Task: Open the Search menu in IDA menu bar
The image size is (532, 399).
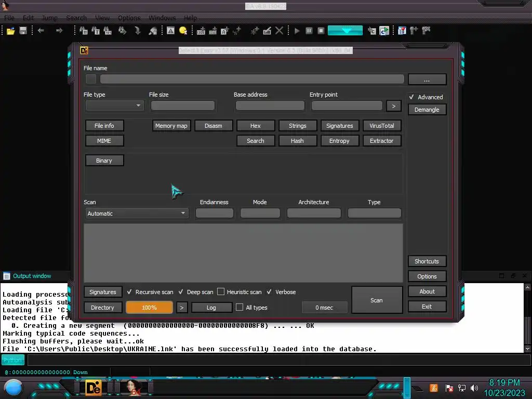Action: (76, 18)
